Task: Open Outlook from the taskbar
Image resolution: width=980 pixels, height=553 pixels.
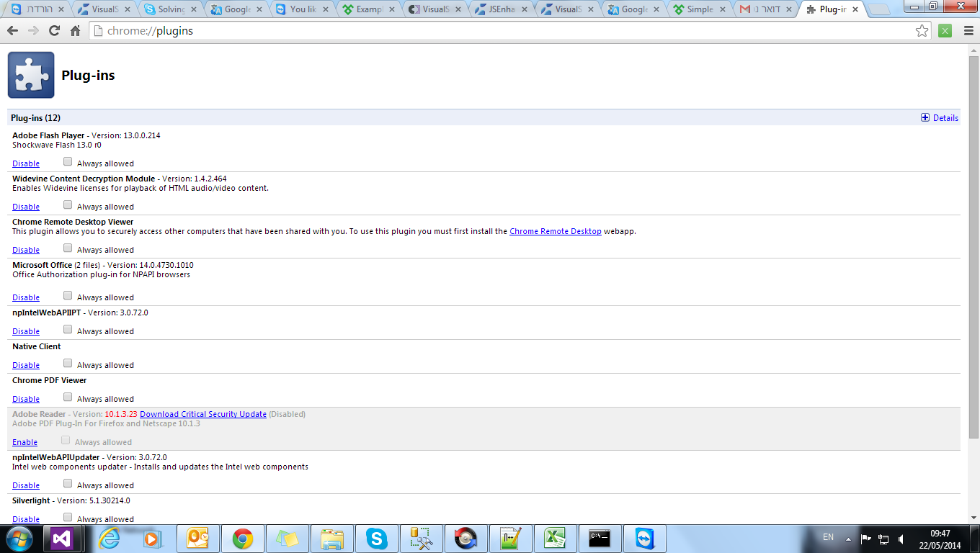Action: pyautogui.click(x=197, y=539)
